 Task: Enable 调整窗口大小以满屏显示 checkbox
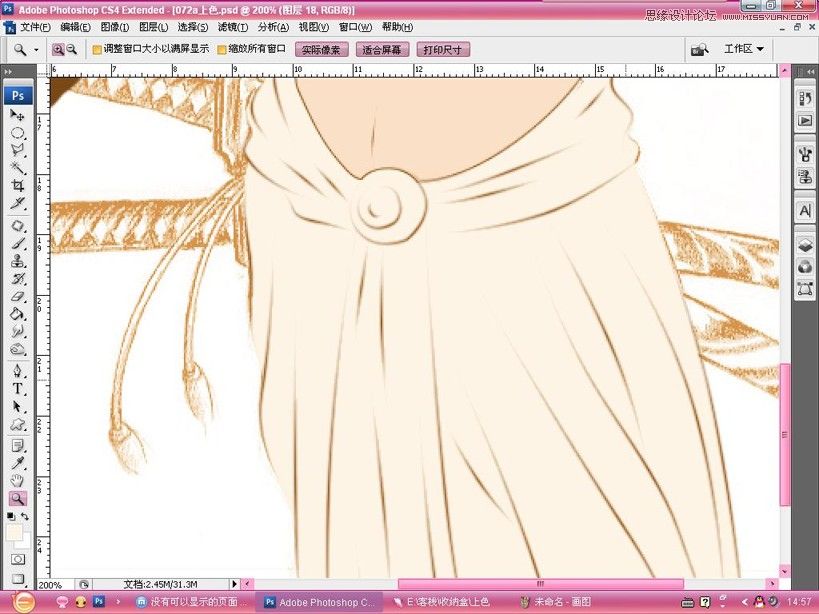97,50
